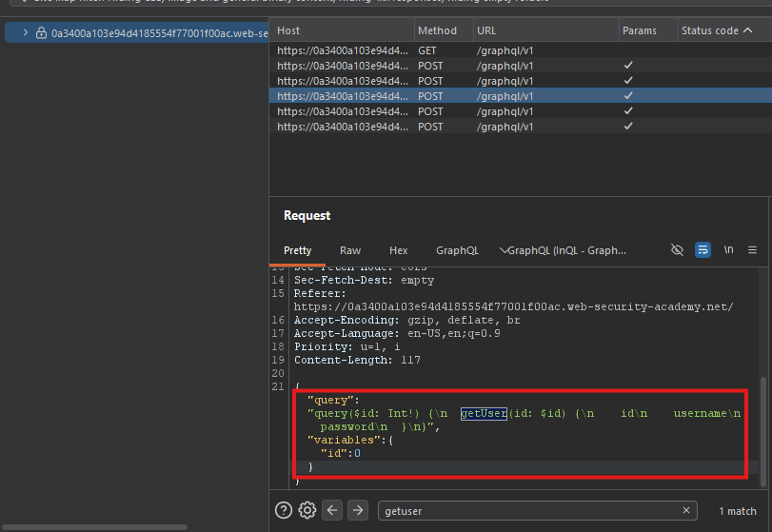This screenshot has height=532, width=772.
Task: Open the message editor hamburger menu
Action: click(752, 250)
